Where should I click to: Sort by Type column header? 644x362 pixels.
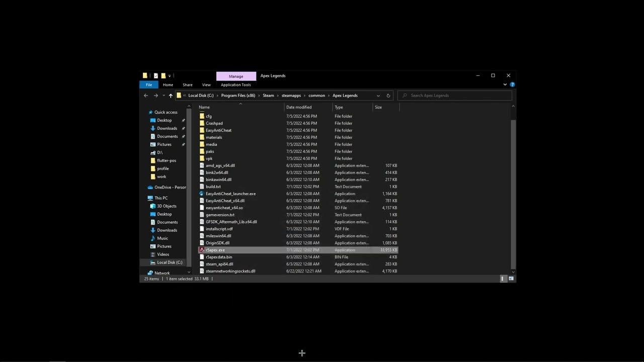coord(353,107)
